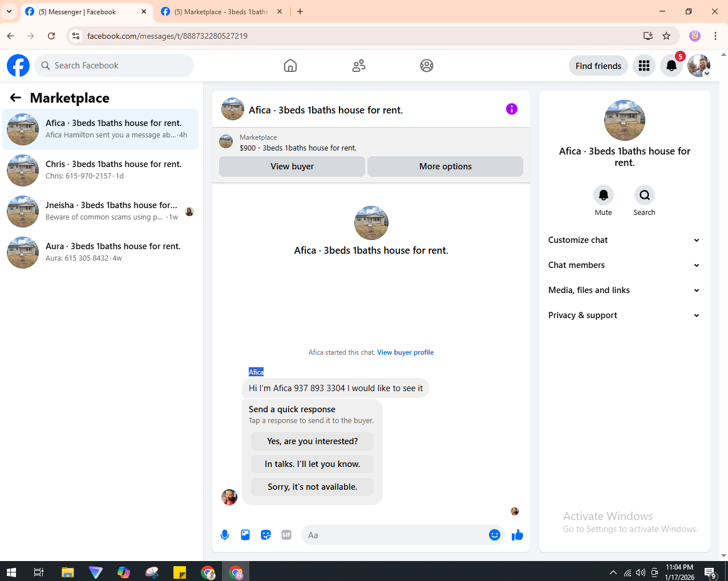Open Chrome three-dot menu
Image resolution: width=728 pixels, height=581 pixels.
click(x=715, y=36)
